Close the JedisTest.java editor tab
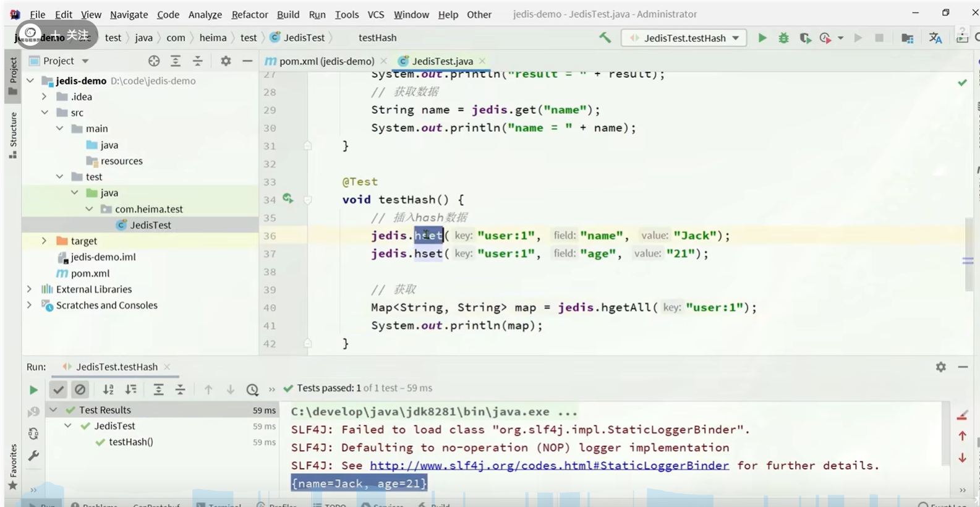 point(482,61)
